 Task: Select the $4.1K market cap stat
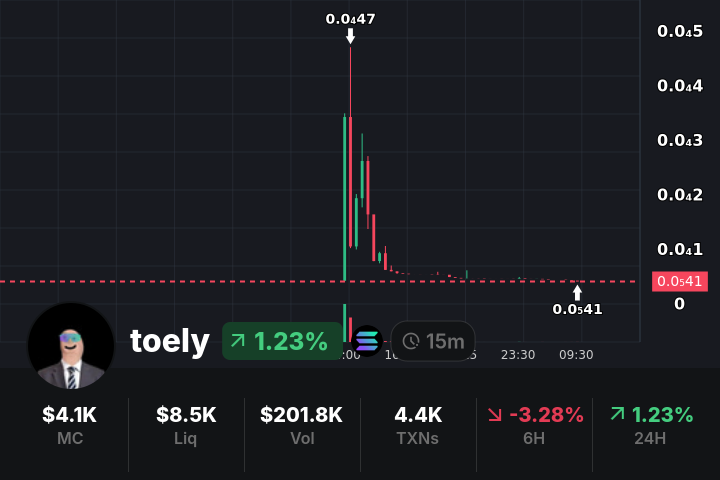click(70, 425)
